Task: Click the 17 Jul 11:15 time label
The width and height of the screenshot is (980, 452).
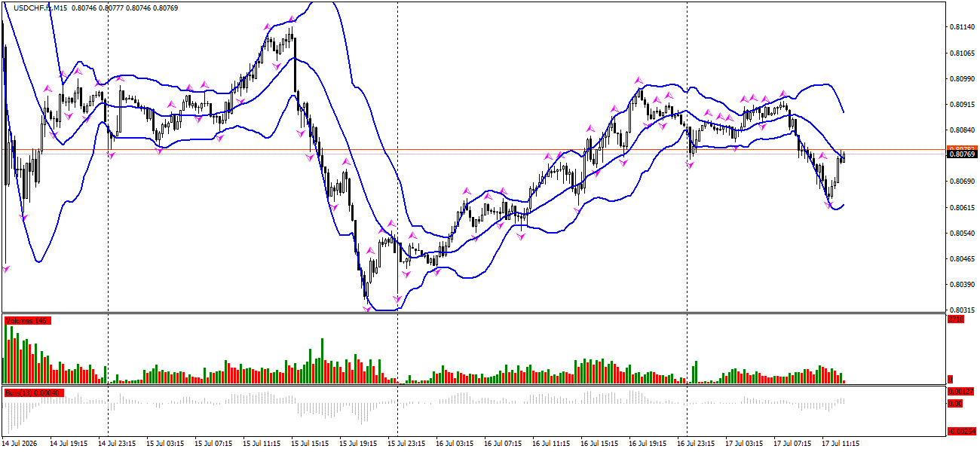Action: tap(839, 444)
